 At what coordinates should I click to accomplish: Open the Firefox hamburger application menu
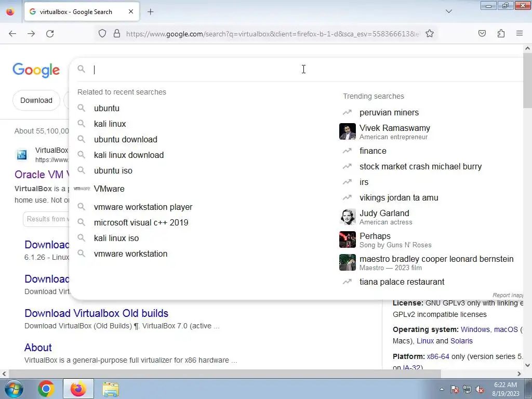[520, 33]
